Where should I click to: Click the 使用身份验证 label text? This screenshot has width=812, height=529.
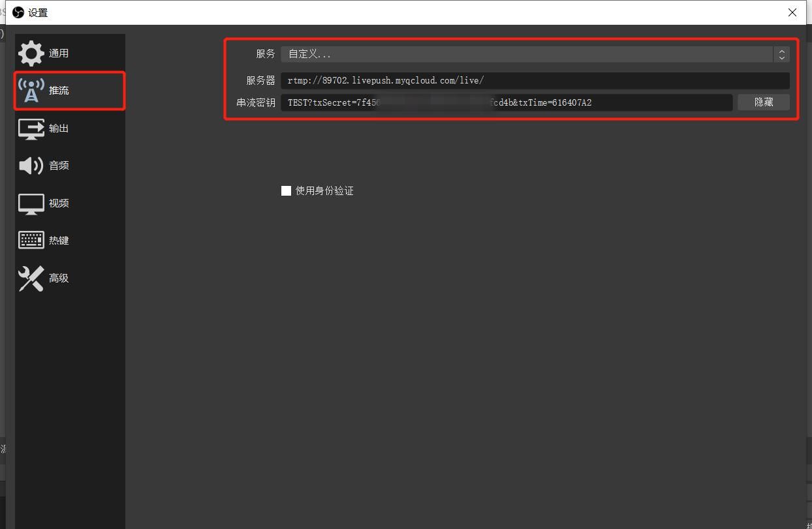point(324,190)
